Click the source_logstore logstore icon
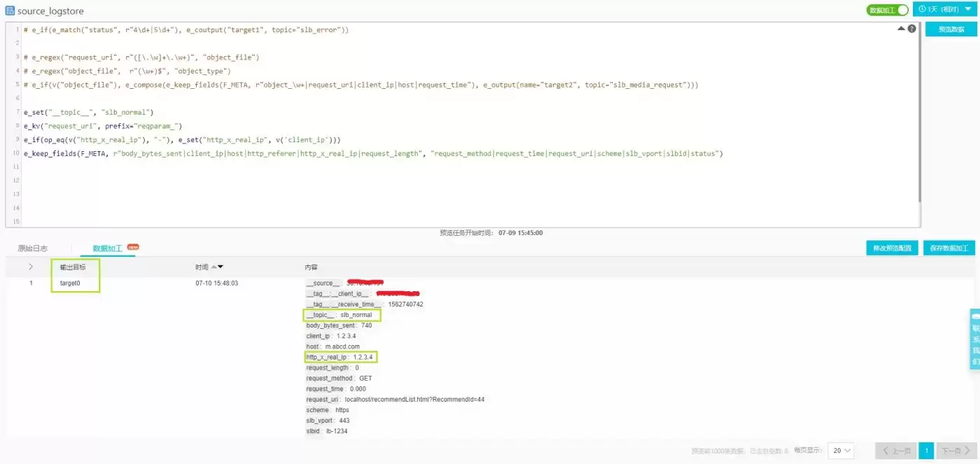The image size is (980, 464). pyautogui.click(x=10, y=10)
